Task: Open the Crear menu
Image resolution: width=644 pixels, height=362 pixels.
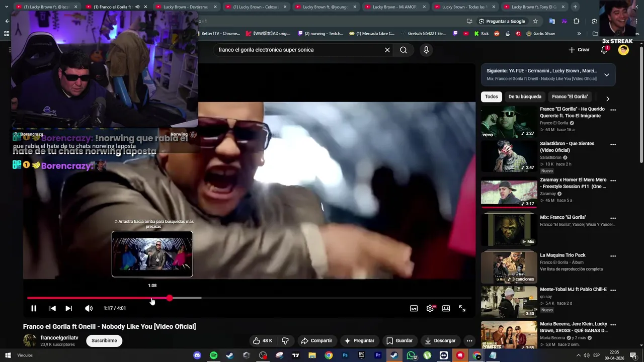Action: (579, 50)
